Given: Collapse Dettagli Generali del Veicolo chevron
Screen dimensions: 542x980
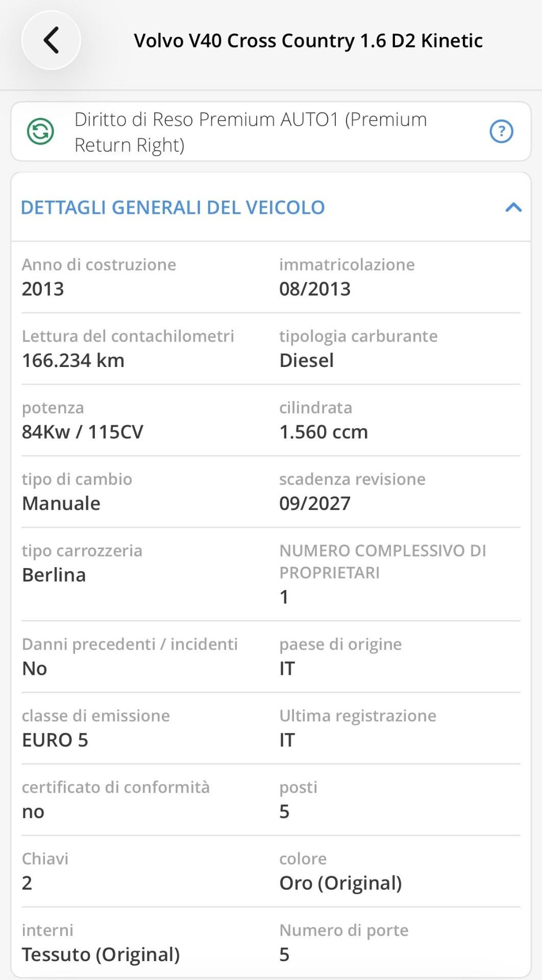Looking at the screenshot, I should pos(513,207).
